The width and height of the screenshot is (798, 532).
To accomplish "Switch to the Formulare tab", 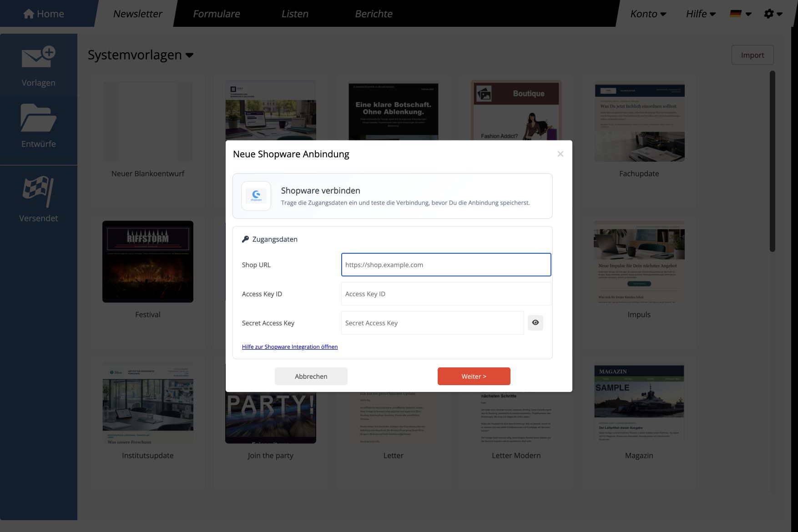I will point(216,14).
